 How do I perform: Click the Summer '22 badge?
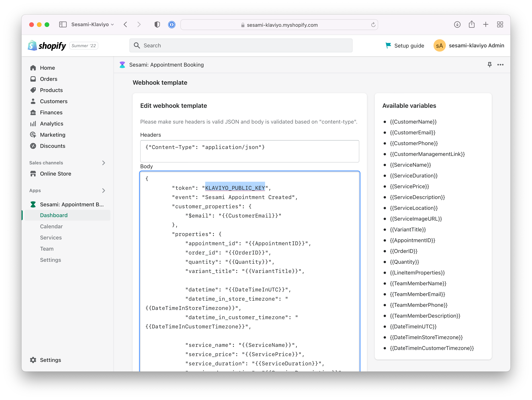pyautogui.click(x=84, y=46)
